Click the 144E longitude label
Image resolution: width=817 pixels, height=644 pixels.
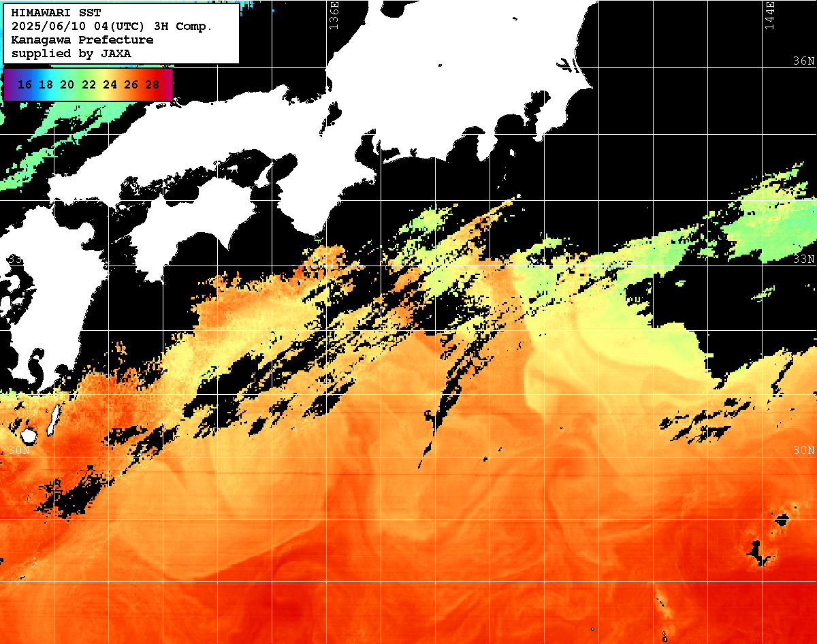tap(769, 15)
